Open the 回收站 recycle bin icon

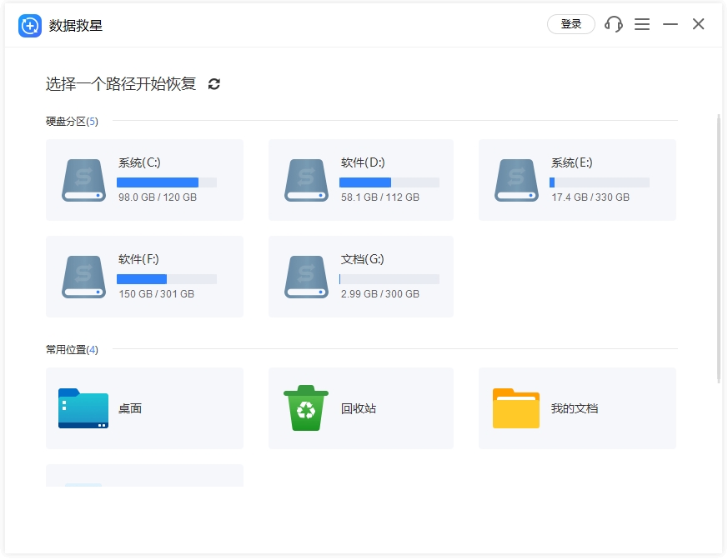(x=306, y=408)
